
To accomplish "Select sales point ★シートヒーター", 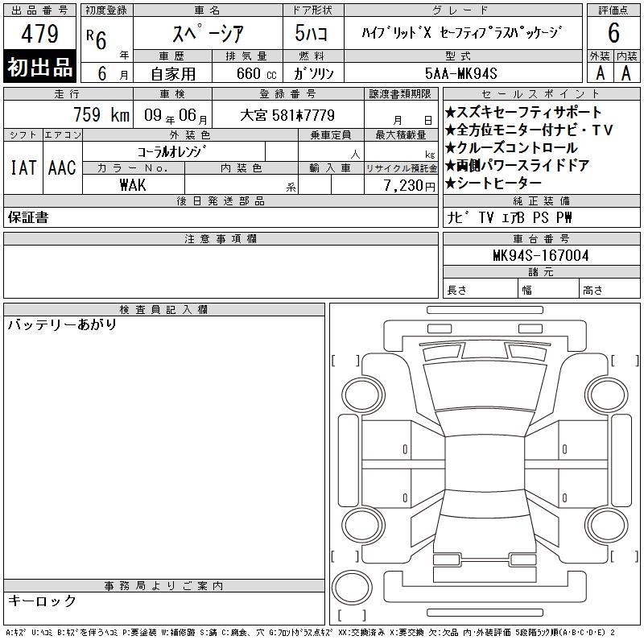I will pyautogui.click(x=493, y=183).
